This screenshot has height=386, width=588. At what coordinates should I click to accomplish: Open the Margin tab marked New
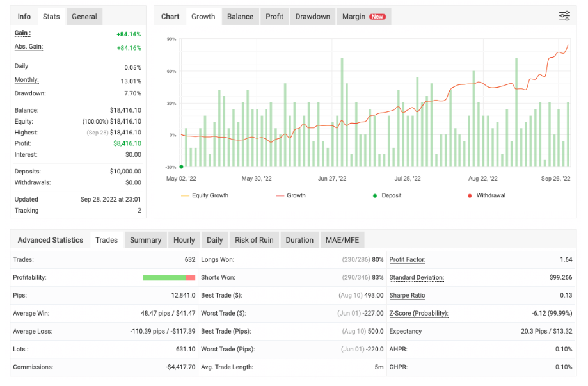pos(363,17)
